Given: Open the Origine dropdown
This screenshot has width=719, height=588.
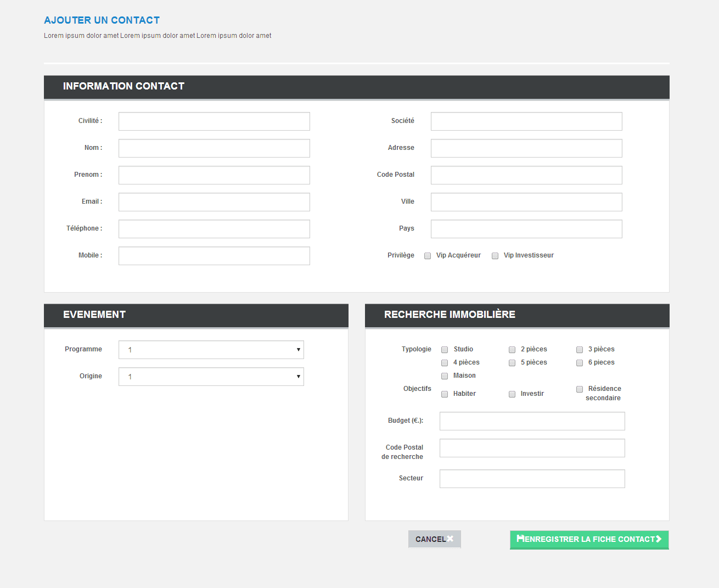Looking at the screenshot, I should 211,377.
